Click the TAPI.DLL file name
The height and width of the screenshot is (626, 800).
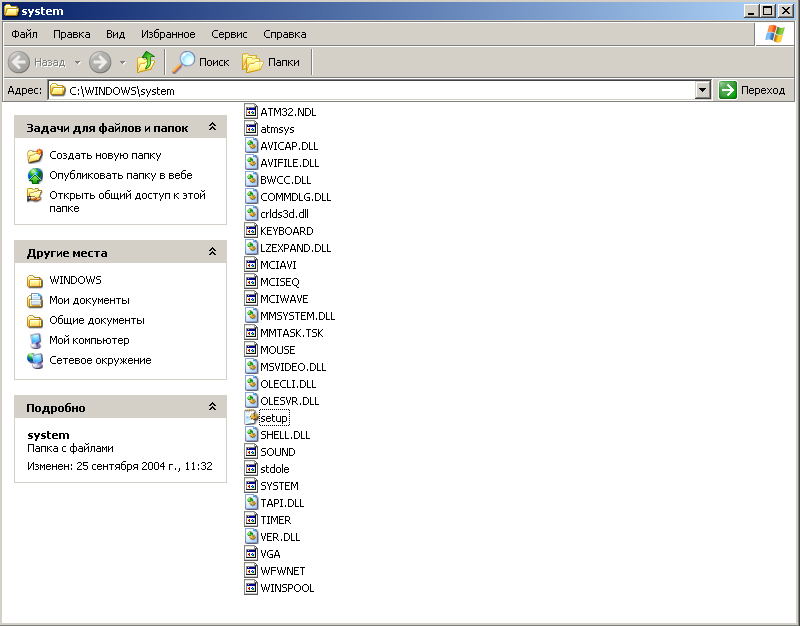pyautogui.click(x=282, y=503)
